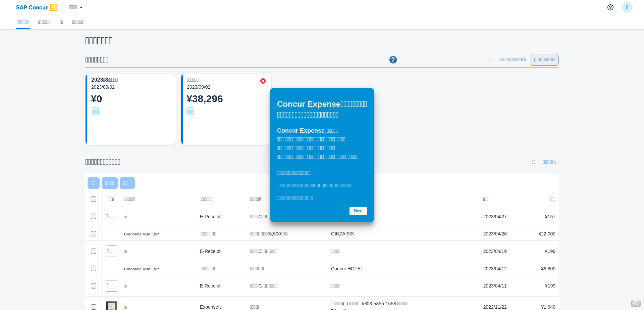The image size is (644, 310).
Task: Click the ¥22,000 amount cell
Action: coord(547,234)
